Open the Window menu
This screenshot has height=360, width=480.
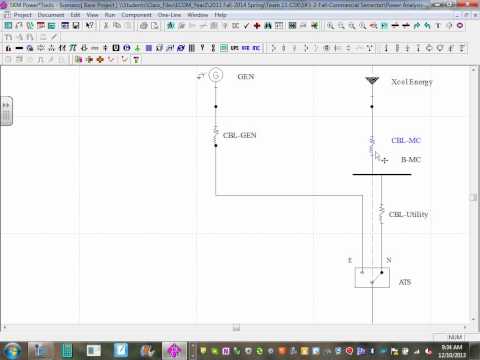point(197,15)
